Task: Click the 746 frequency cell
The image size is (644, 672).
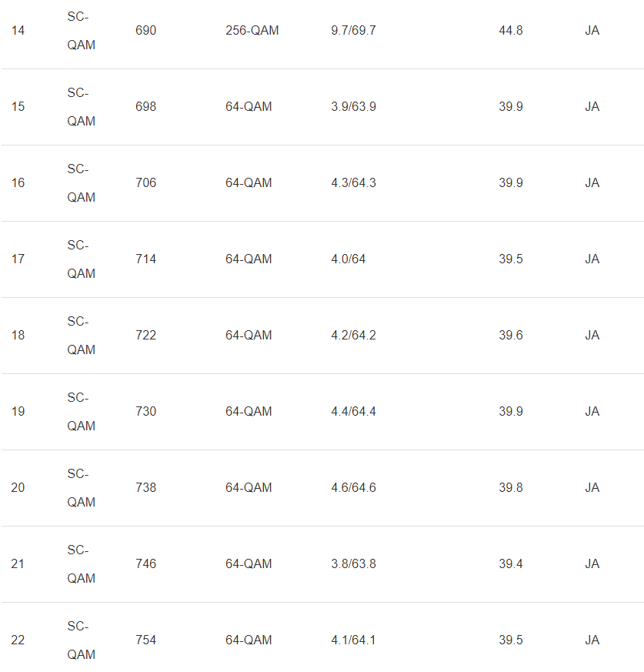Action: click(x=145, y=564)
